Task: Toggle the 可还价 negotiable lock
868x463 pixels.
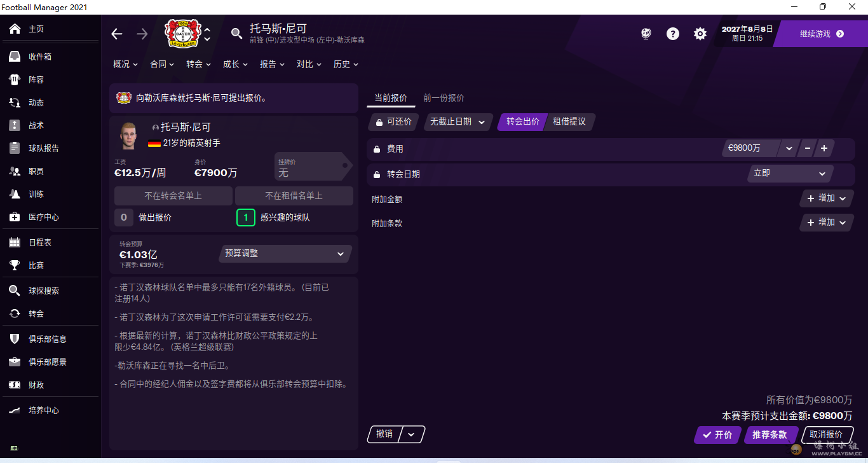Action: coord(379,122)
